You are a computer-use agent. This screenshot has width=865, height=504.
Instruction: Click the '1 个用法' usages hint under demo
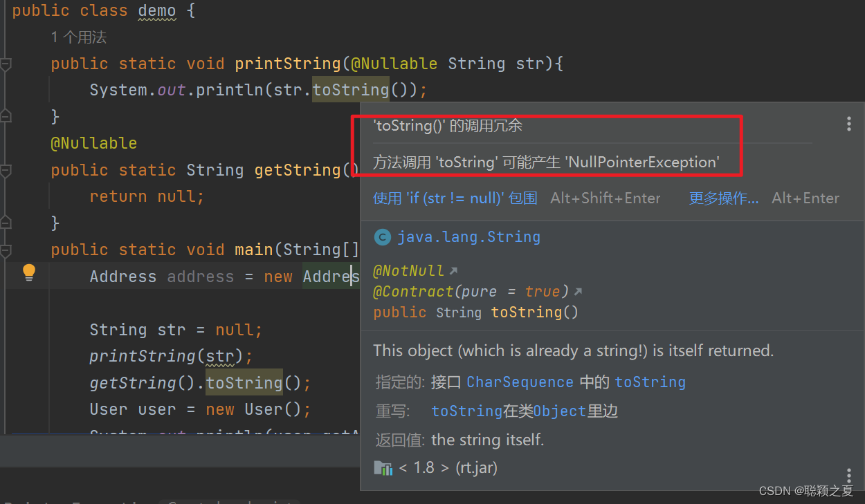pos(78,37)
